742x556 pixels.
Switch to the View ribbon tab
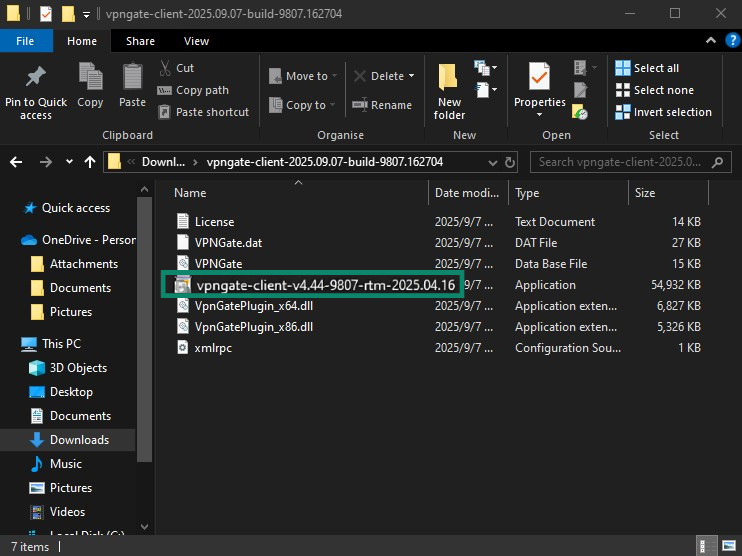click(196, 41)
